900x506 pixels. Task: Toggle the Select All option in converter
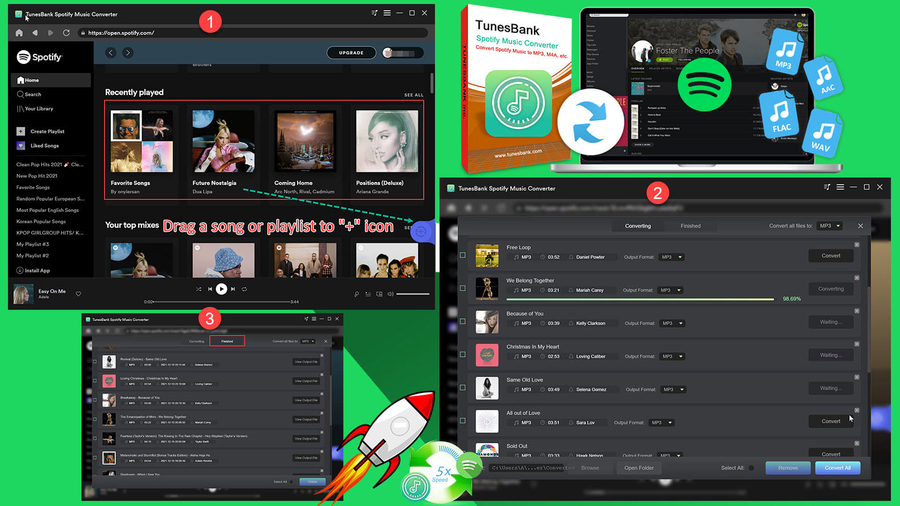click(x=752, y=467)
